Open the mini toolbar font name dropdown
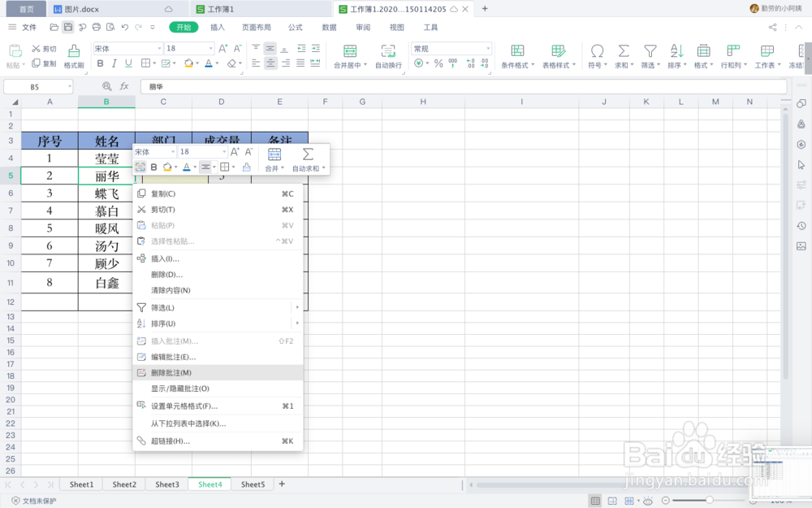This screenshot has width=812, height=508. [172, 152]
